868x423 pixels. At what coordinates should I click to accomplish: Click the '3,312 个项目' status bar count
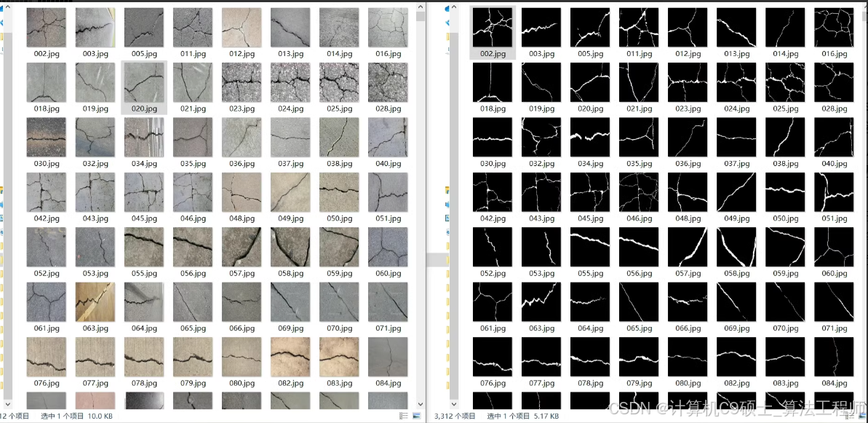[455, 416]
